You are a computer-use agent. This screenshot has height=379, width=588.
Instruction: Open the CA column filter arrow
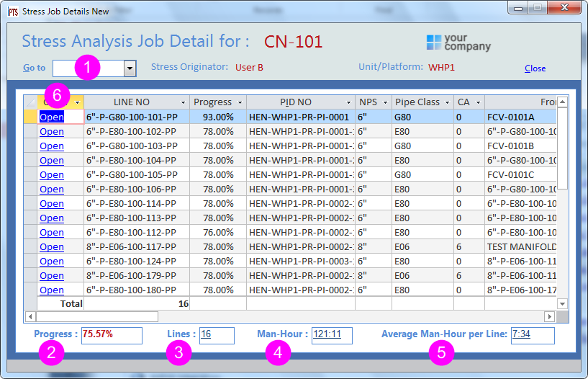[x=478, y=102]
